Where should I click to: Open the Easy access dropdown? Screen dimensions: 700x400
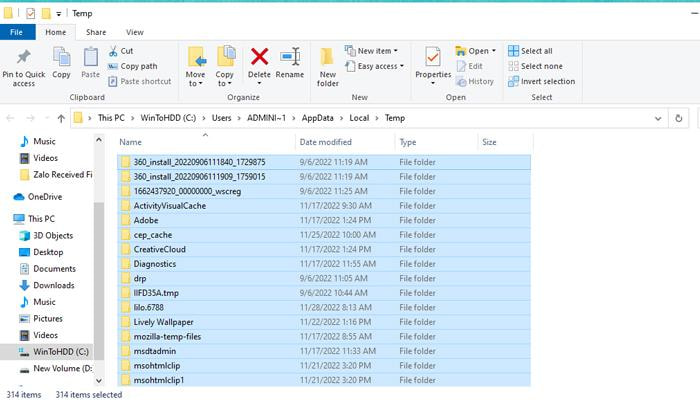click(x=375, y=66)
